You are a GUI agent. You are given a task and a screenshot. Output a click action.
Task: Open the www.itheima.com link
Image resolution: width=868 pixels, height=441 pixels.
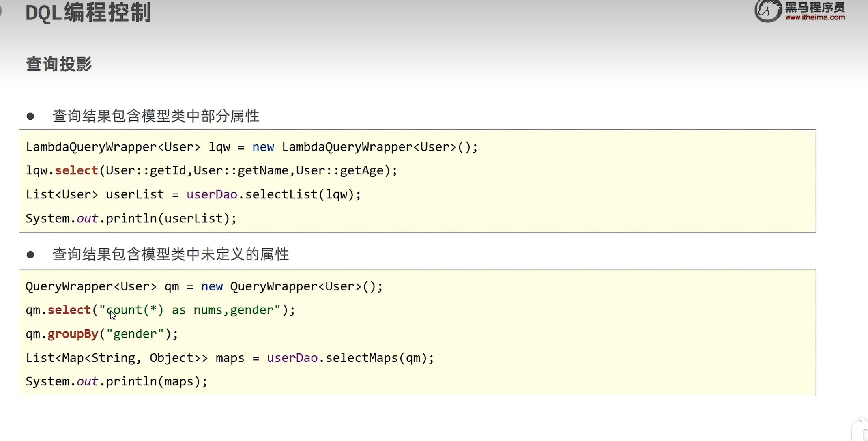(x=815, y=17)
